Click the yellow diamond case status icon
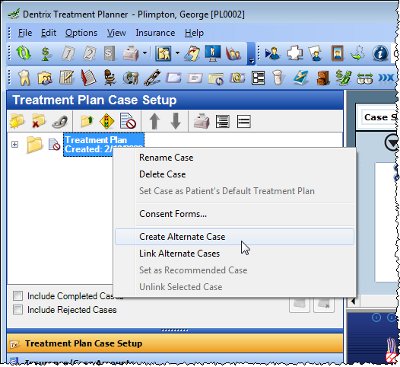The width and height of the screenshot is (400, 367). click(x=107, y=121)
